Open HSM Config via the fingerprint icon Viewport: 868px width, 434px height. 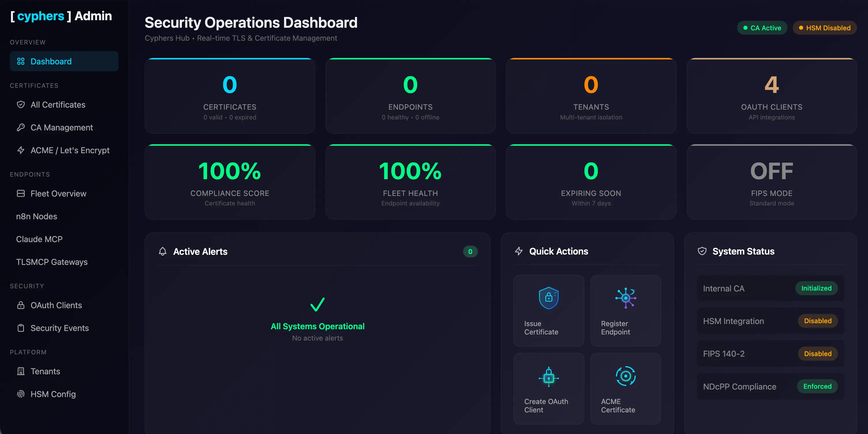[21, 394]
